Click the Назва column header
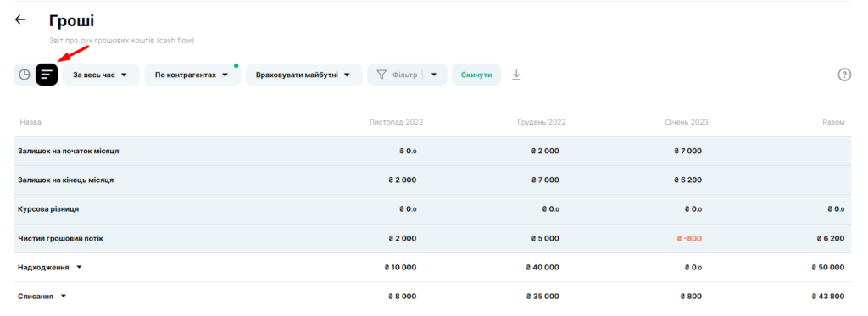 (x=31, y=122)
